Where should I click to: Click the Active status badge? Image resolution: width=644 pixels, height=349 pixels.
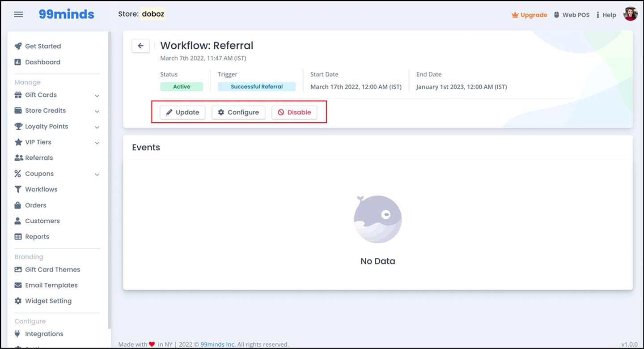coord(182,87)
